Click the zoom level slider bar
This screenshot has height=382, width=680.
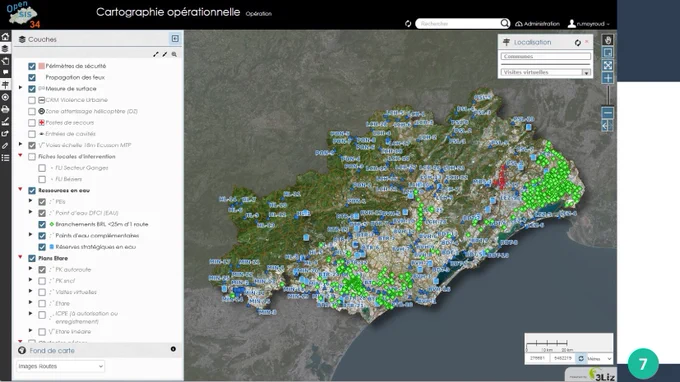click(x=608, y=95)
